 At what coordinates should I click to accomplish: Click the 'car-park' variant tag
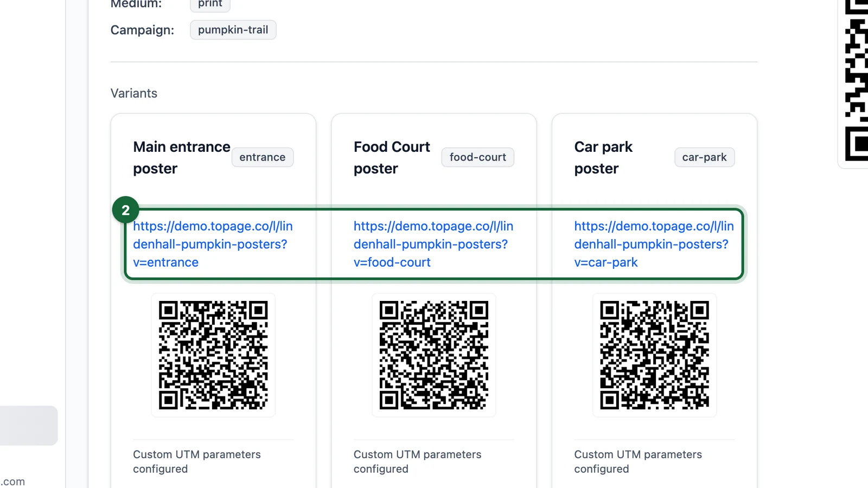pos(704,157)
